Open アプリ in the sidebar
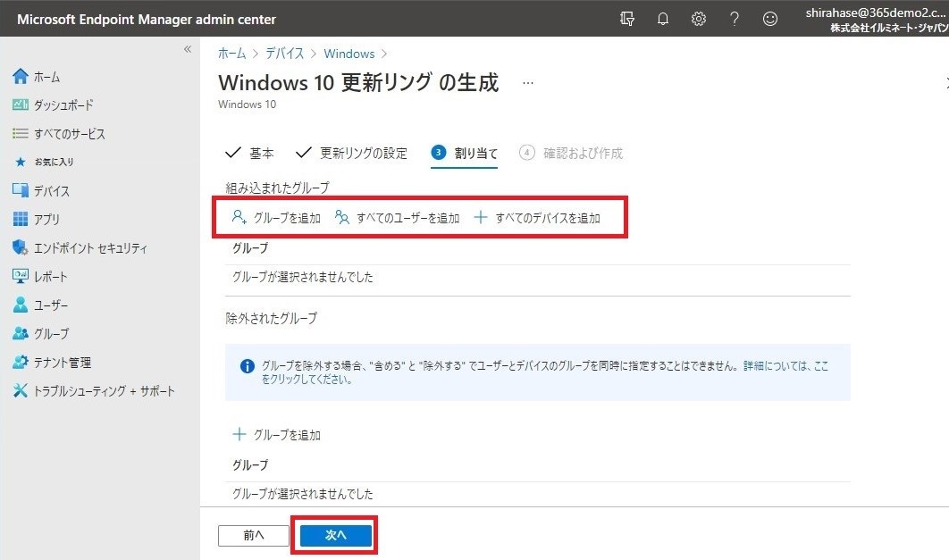The width and height of the screenshot is (949, 560). pyautogui.click(x=46, y=220)
